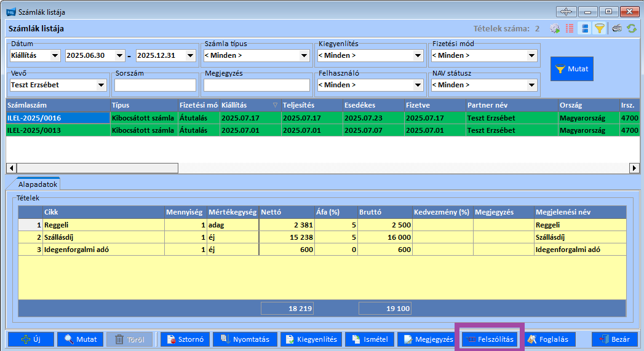Viewport: 644px width, 351px height.
Task: Expand the Számla típus dropdown
Action: coord(304,55)
